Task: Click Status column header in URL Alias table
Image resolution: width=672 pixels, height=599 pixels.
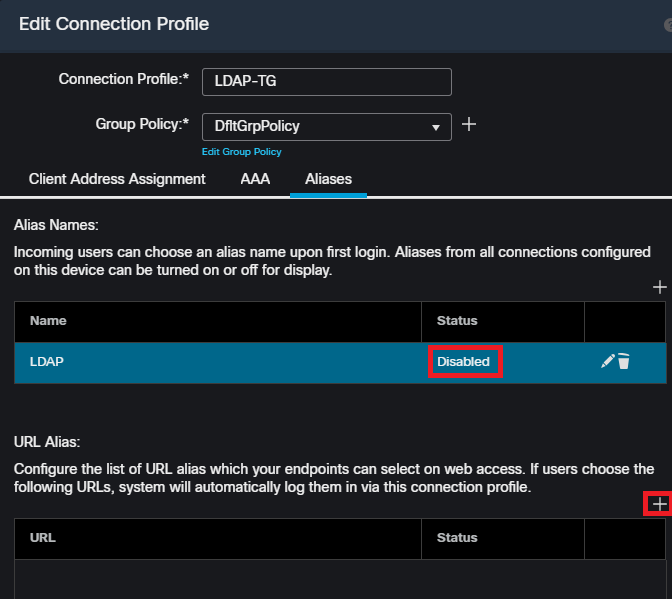Action: click(x=457, y=538)
